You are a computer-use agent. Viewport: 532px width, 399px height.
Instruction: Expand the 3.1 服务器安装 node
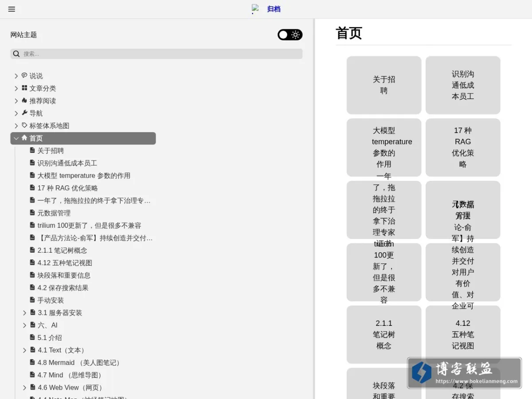point(25,313)
